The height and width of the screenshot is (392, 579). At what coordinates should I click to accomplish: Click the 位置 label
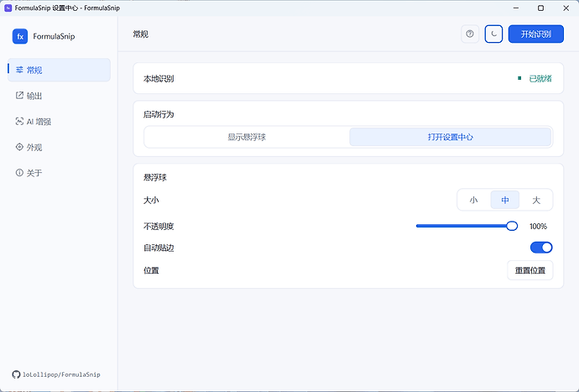pos(151,270)
